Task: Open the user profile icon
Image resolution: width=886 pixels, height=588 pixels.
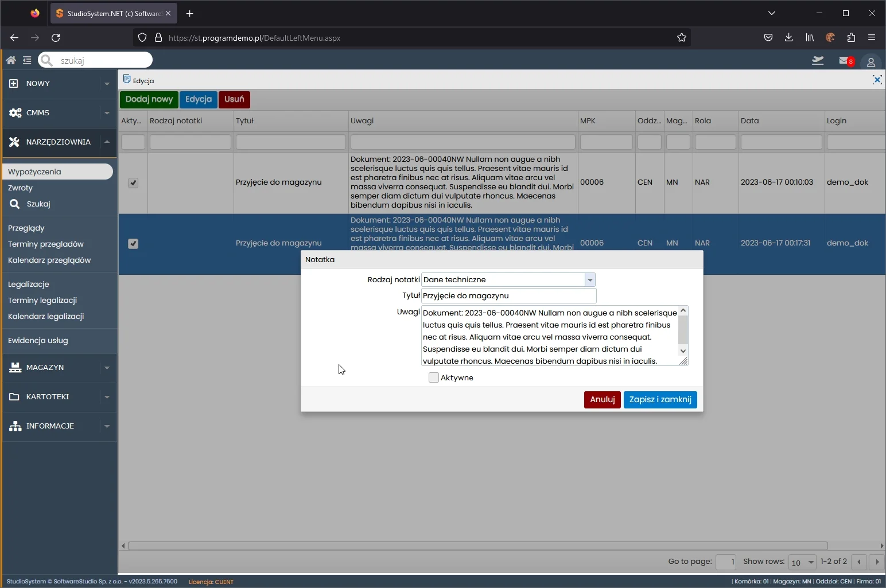Action: tap(871, 62)
